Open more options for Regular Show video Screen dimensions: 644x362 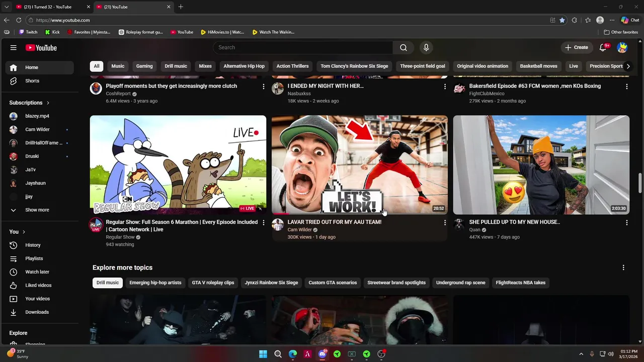(x=263, y=222)
